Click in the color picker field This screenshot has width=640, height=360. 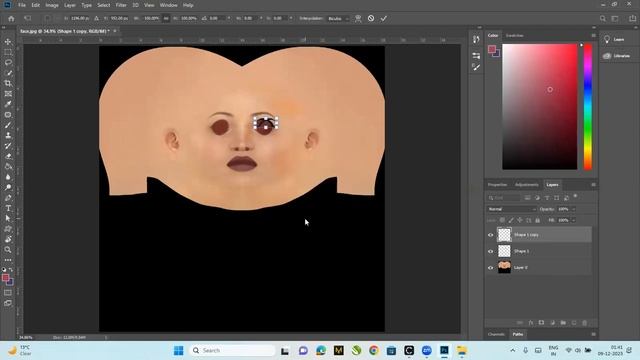point(540,107)
